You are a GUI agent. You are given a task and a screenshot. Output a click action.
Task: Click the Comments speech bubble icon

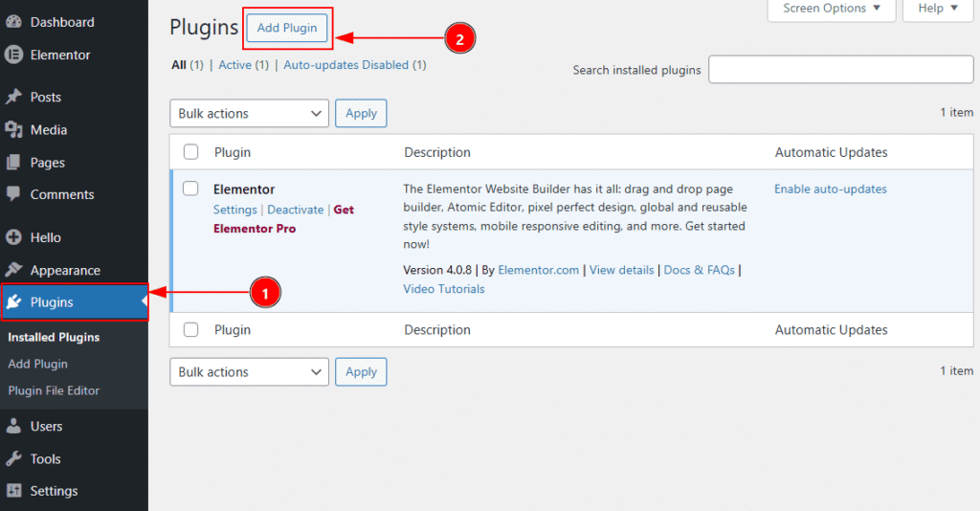(x=13, y=194)
